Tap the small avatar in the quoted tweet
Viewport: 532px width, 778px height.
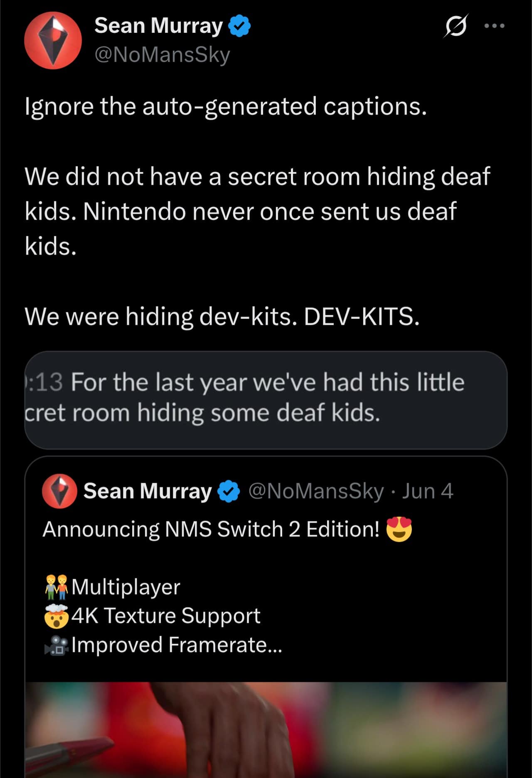coord(59,491)
